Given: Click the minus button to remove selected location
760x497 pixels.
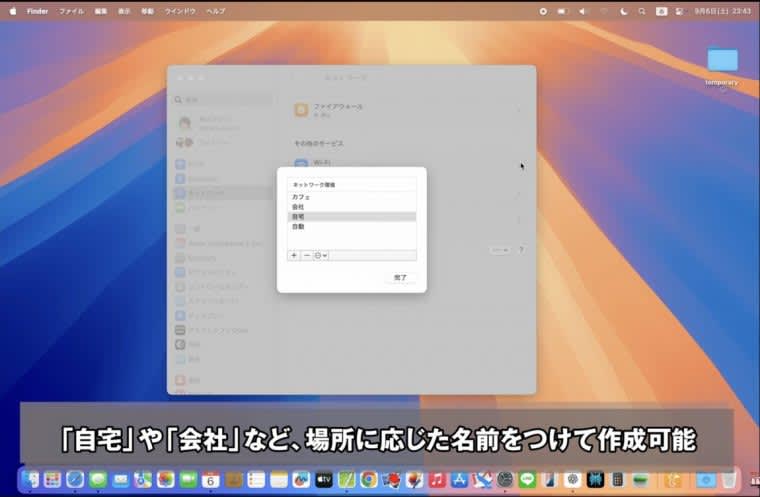Looking at the screenshot, I should click(x=307, y=256).
